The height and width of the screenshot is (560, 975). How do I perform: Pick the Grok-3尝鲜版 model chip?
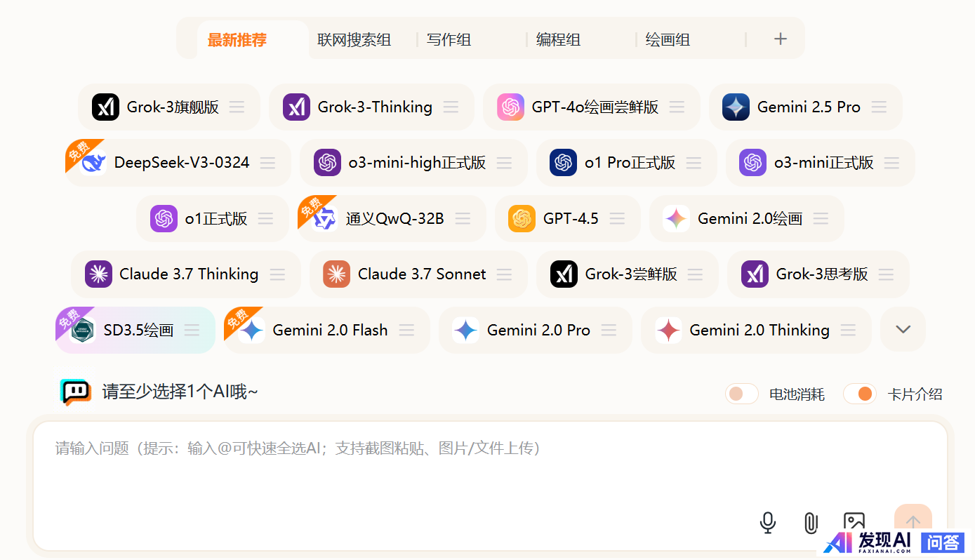click(628, 274)
